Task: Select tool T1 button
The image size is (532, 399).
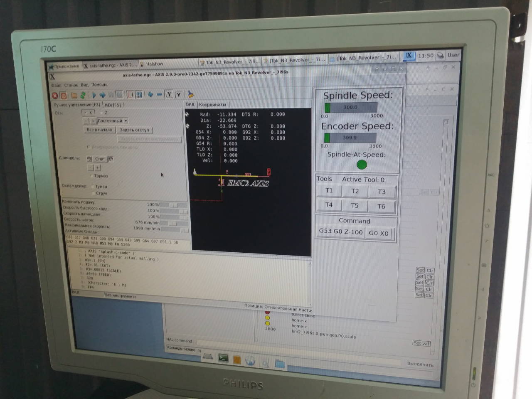Action: tap(329, 191)
